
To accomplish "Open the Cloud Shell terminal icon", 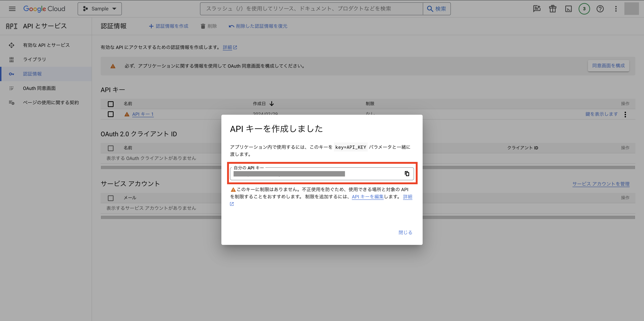I will [568, 9].
